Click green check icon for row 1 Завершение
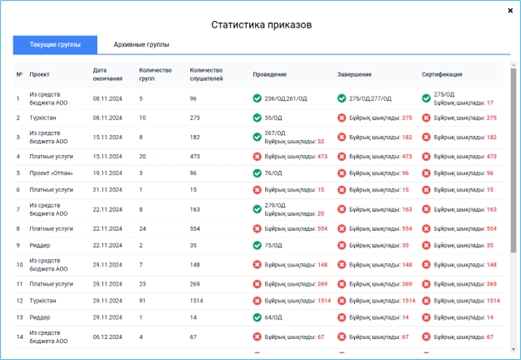The width and height of the screenshot is (521, 360). pyautogui.click(x=342, y=98)
